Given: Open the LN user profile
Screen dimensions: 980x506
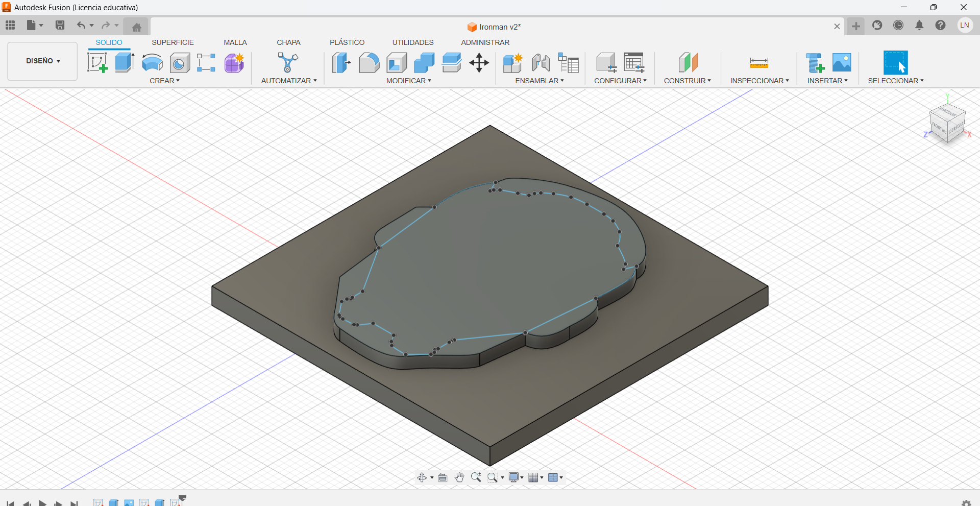Looking at the screenshot, I should (x=965, y=25).
